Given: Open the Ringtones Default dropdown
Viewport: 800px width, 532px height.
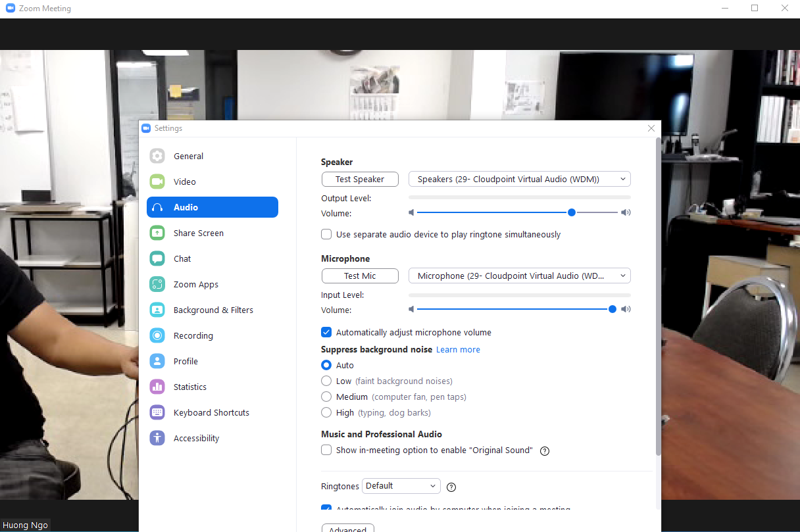Looking at the screenshot, I should (x=401, y=486).
